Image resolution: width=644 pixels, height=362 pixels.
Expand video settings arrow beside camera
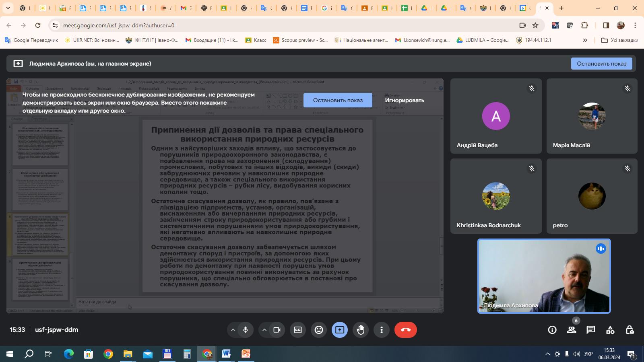[264, 330]
